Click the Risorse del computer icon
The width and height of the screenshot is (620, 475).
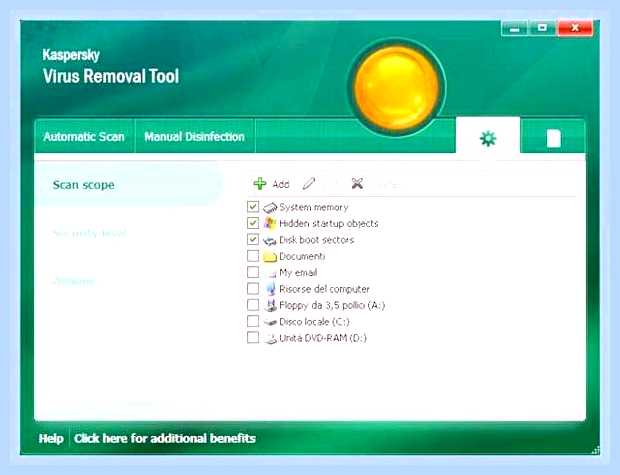click(x=271, y=289)
